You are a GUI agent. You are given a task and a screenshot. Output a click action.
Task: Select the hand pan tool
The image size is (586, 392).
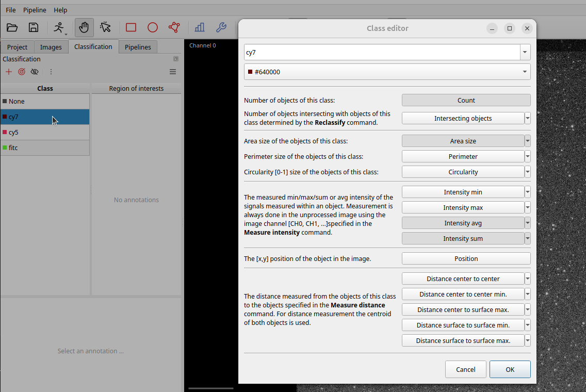[84, 27]
